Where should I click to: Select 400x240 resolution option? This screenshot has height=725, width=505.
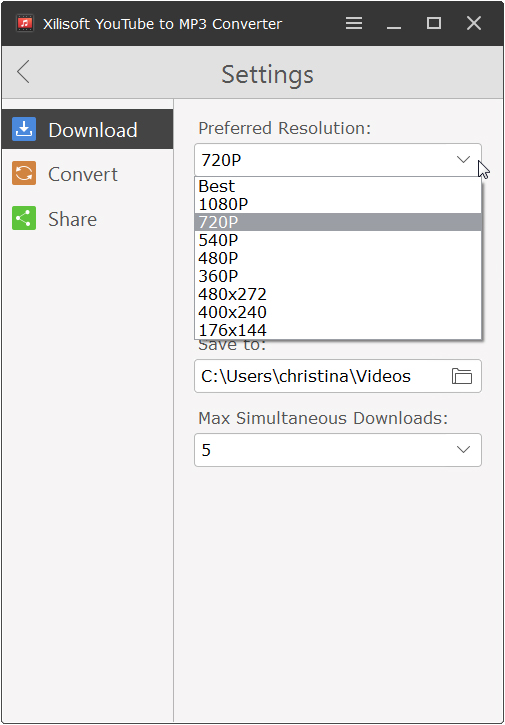click(x=338, y=312)
